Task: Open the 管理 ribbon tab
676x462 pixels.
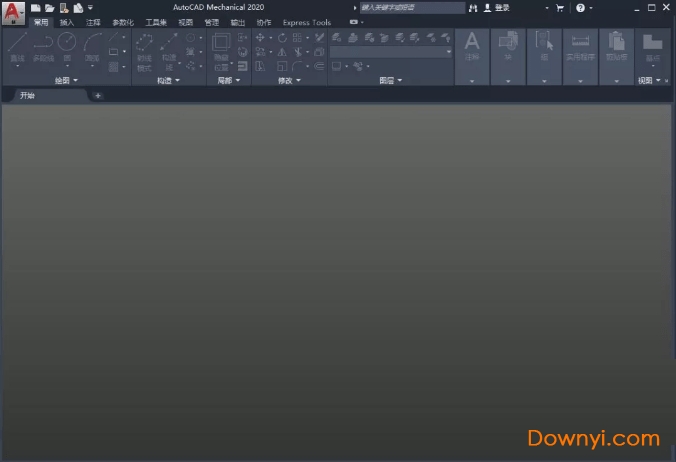Action: click(x=212, y=22)
